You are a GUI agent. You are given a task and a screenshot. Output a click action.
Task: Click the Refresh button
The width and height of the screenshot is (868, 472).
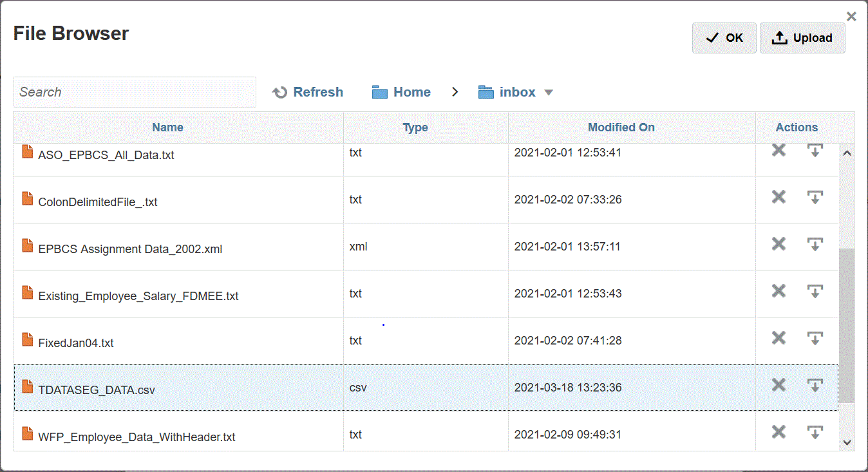pyautogui.click(x=308, y=92)
